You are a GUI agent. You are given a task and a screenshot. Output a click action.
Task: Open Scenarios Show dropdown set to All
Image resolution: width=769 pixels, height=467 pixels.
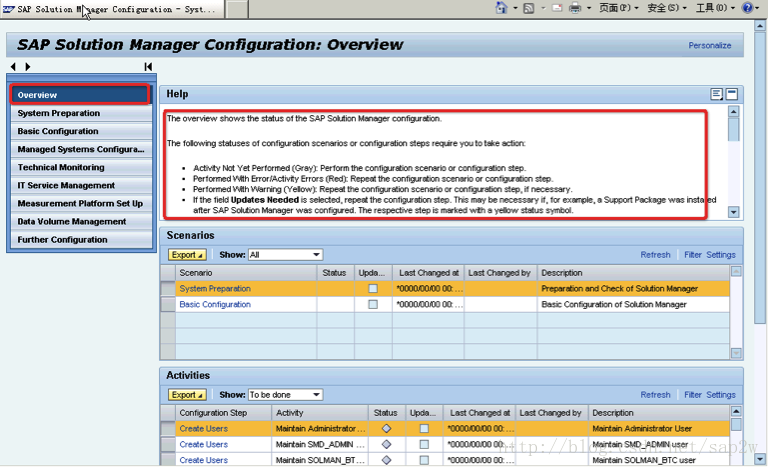click(x=285, y=255)
